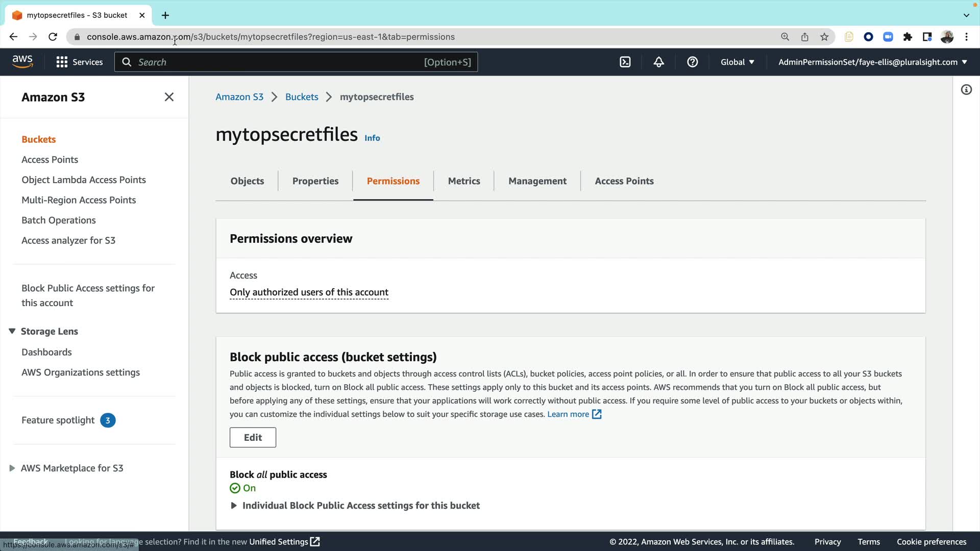Bookmark this page with the star icon

click(824, 37)
